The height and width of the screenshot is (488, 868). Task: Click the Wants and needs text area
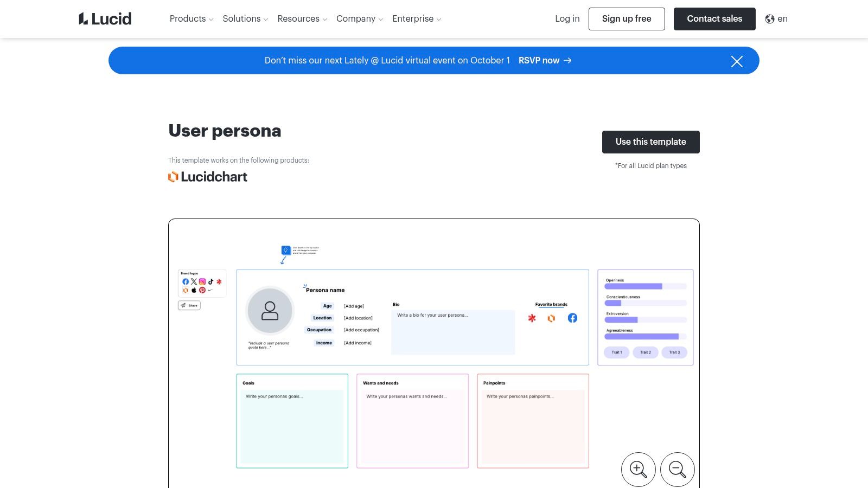(x=413, y=427)
